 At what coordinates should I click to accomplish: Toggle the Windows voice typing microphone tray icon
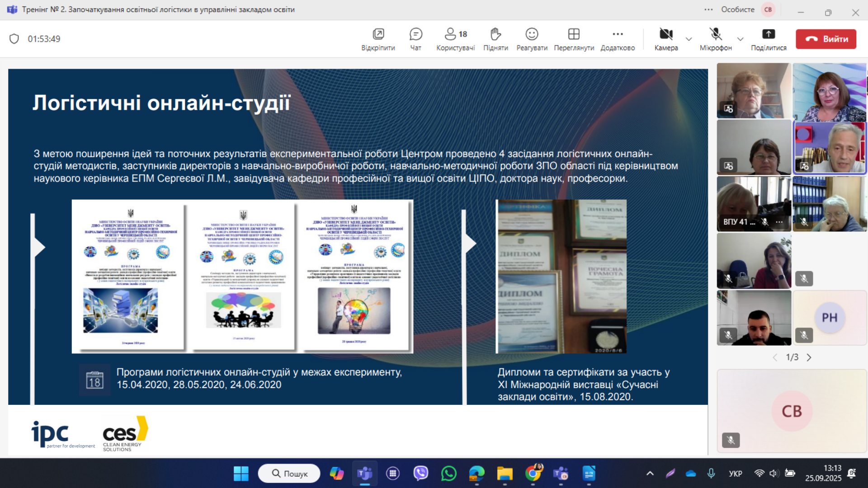pyautogui.click(x=711, y=473)
